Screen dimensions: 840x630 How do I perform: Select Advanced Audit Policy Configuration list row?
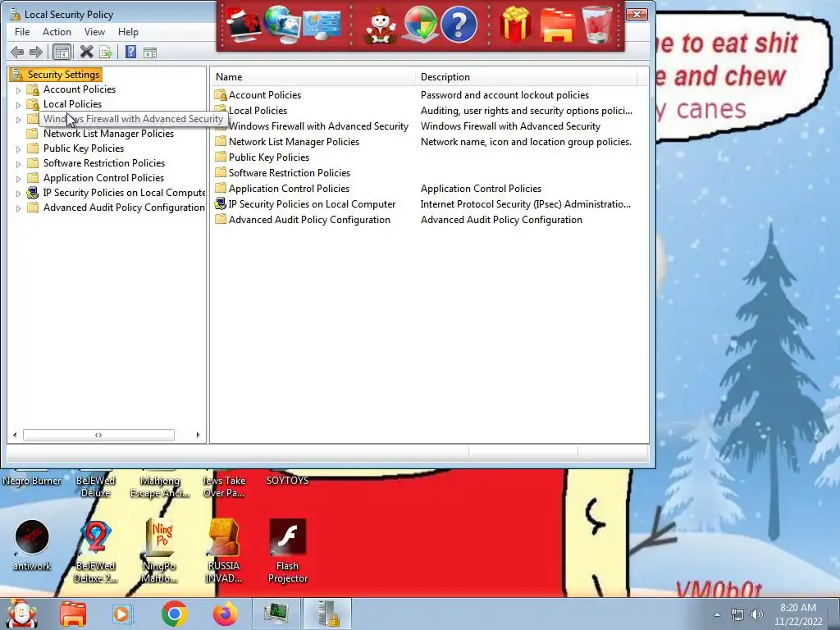pos(428,220)
